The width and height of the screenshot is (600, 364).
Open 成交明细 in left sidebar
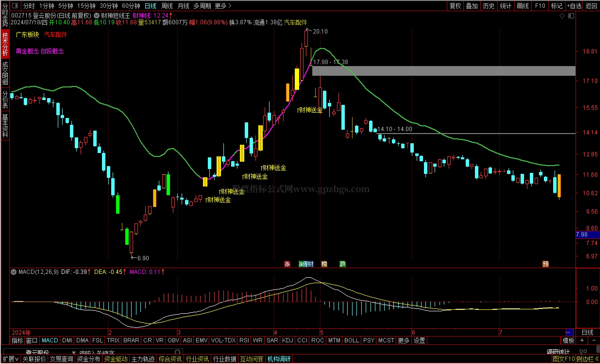[5, 73]
